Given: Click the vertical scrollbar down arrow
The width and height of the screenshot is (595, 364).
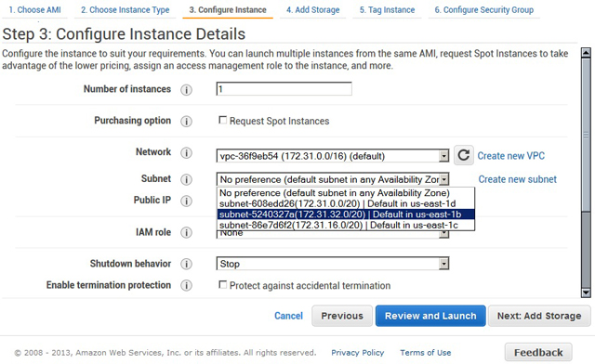Looking at the screenshot, I should tap(586, 292).
